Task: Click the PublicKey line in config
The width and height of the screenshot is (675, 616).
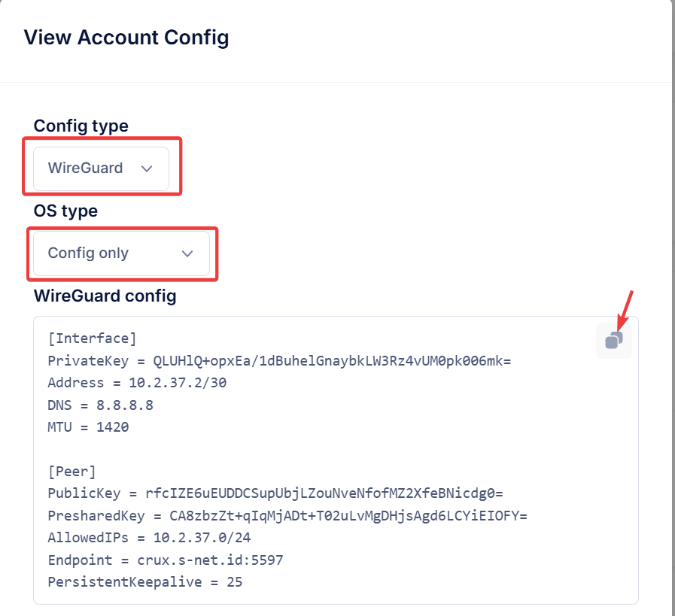Action: coord(275,493)
